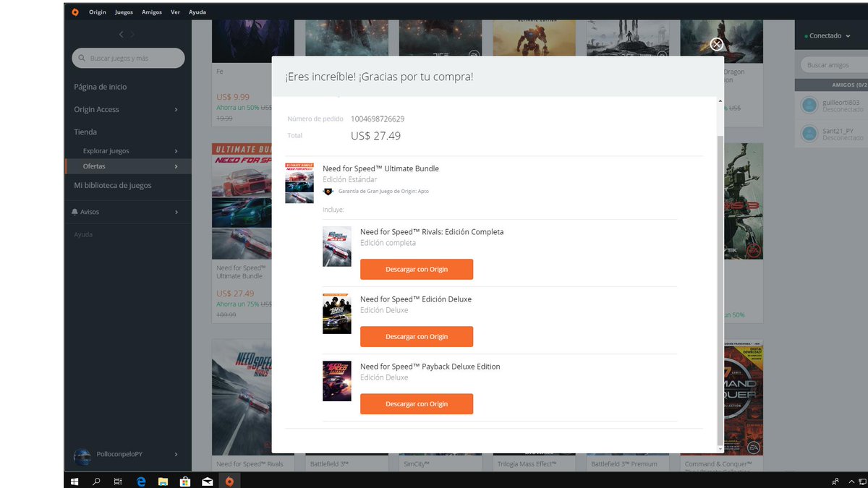This screenshot has width=868, height=488.
Task: Click Sant21_PY's friend avatar
Action: coord(809,134)
